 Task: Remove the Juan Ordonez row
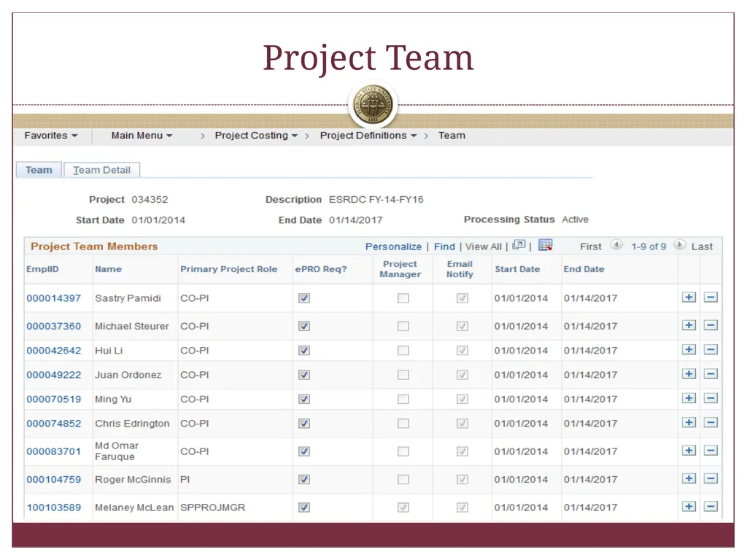coord(711,374)
